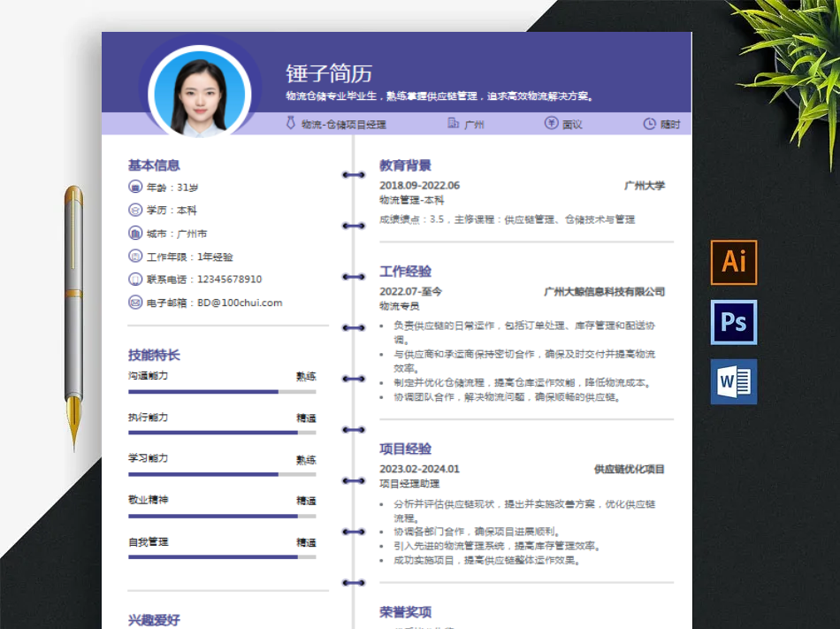Click the 荣誉奖项 section heading
The image size is (840, 629).
406,612
